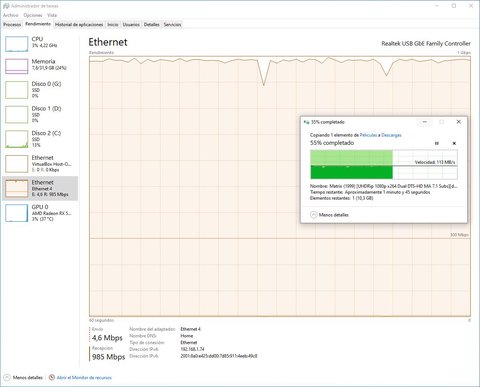480x387 pixels.
Task: Open Historial de aplicaciones tab
Action: point(79,25)
